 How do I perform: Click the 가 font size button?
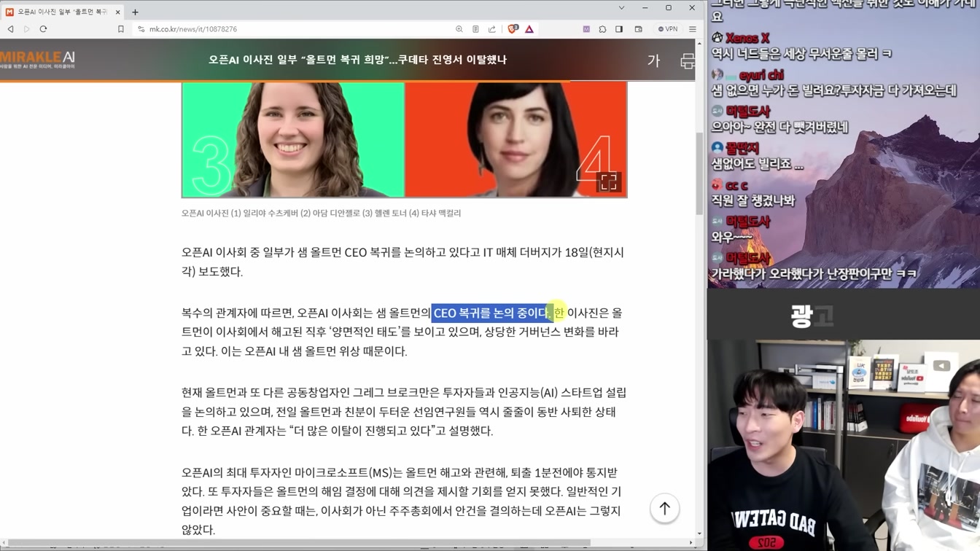pos(653,61)
